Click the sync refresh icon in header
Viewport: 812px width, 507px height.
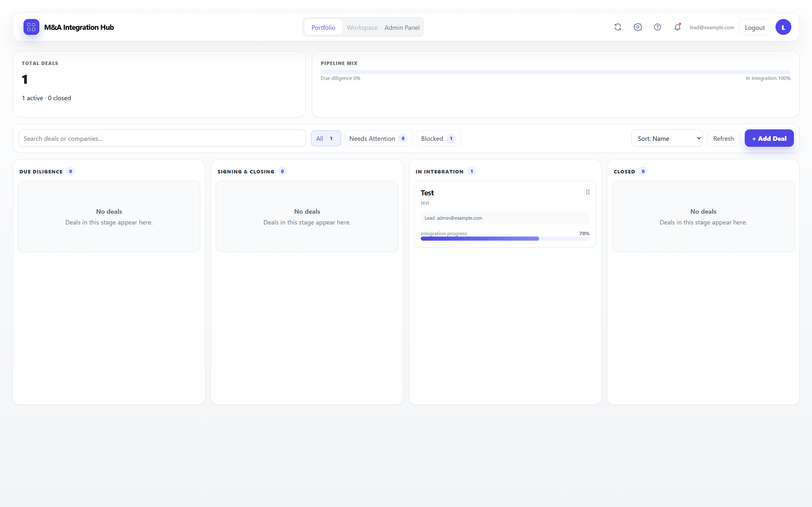click(x=618, y=27)
